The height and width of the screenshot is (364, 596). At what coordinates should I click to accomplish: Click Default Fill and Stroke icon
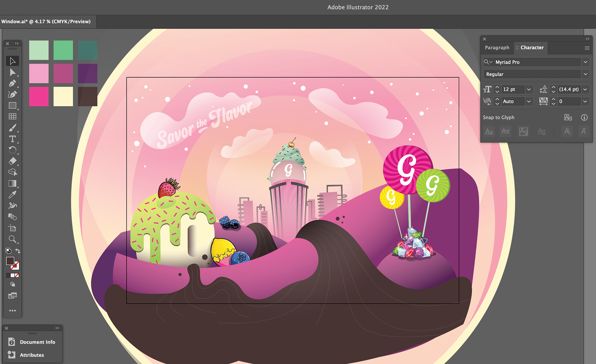click(x=8, y=250)
